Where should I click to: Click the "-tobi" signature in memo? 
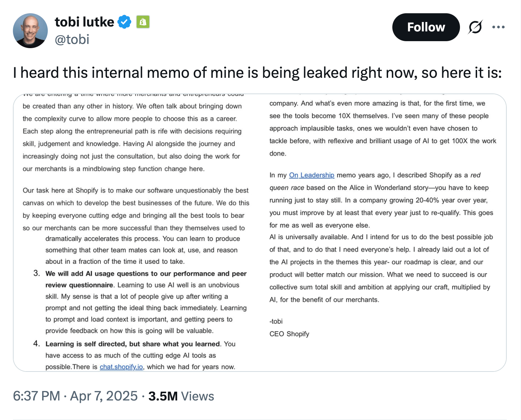click(x=276, y=321)
